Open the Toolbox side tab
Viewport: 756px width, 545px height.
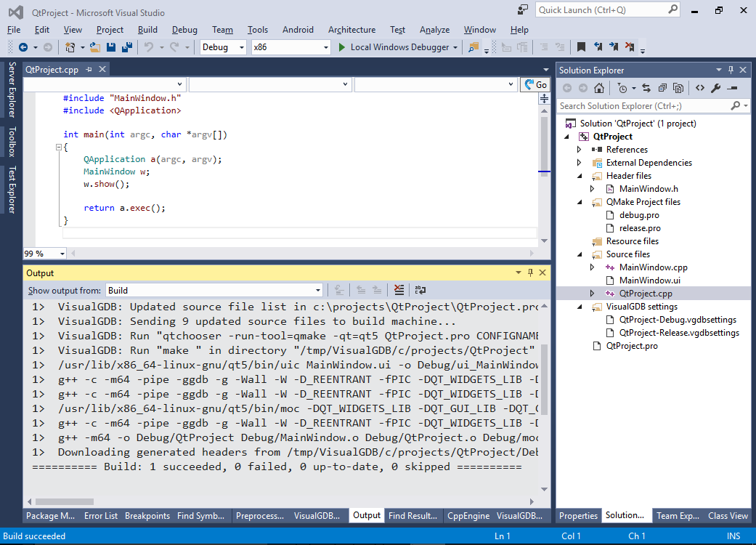click(x=12, y=142)
